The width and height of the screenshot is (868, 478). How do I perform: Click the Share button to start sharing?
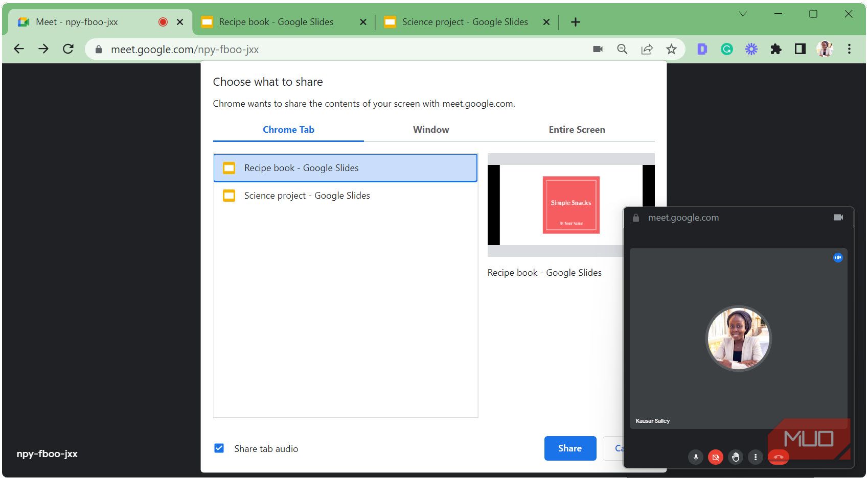(x=570, y=448)
